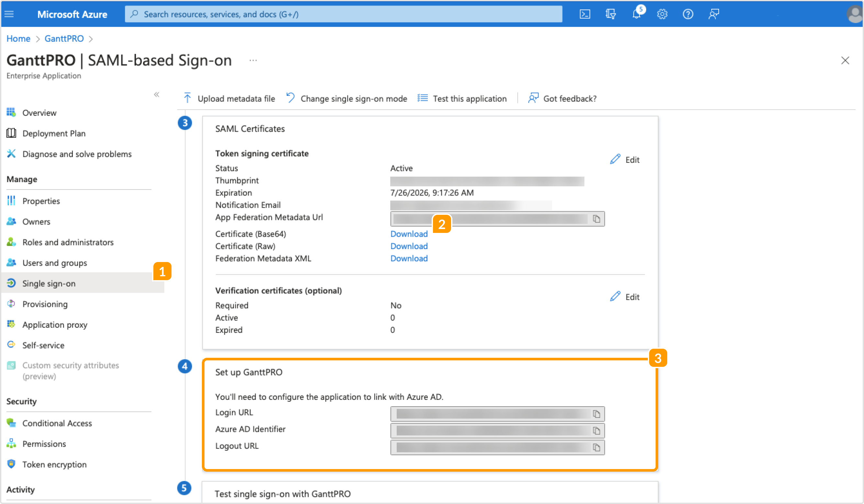This screenshot has height=504, width=864.
Task: Launch Cloud Shell terminal
Action: tap(585, 14)
